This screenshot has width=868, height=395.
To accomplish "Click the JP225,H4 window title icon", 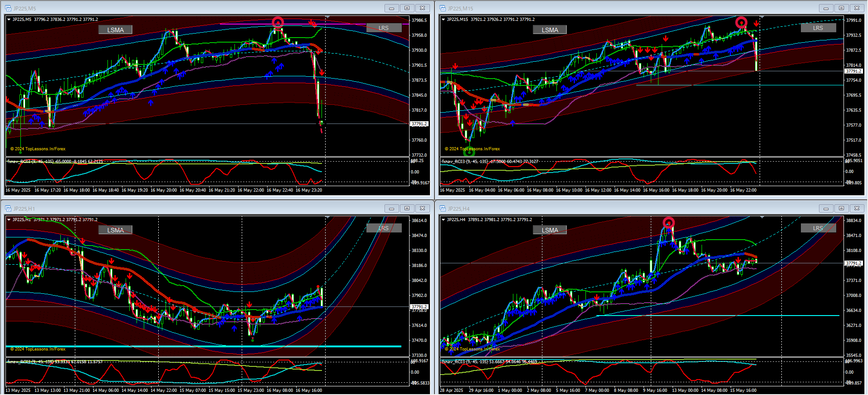I will (443, 208).
